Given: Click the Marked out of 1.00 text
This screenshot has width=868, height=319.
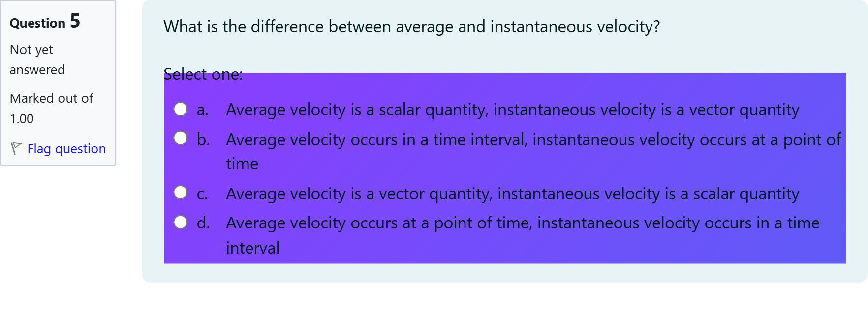Looking at the screenshot, I should tap(51, 108).
